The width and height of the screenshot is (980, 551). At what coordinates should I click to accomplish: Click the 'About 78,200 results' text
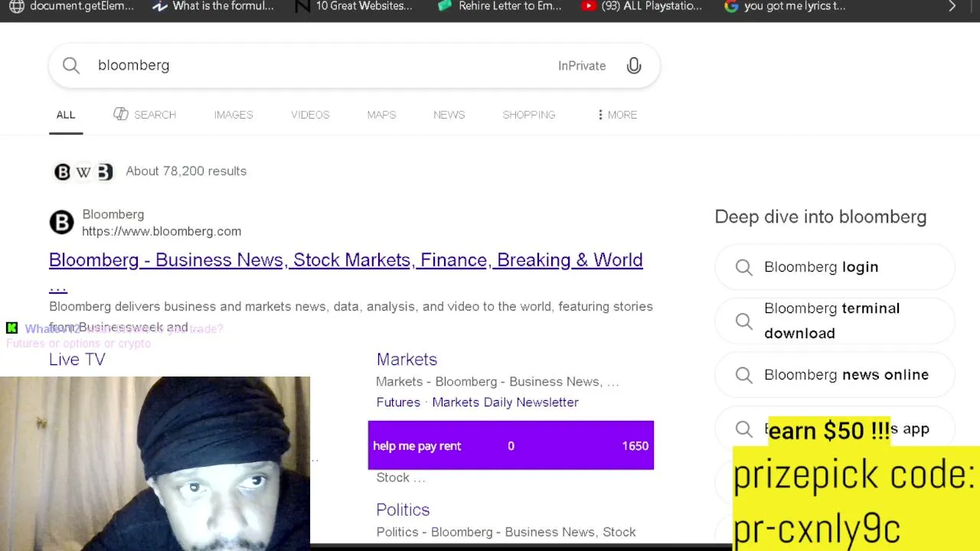(x=186, y=171)
